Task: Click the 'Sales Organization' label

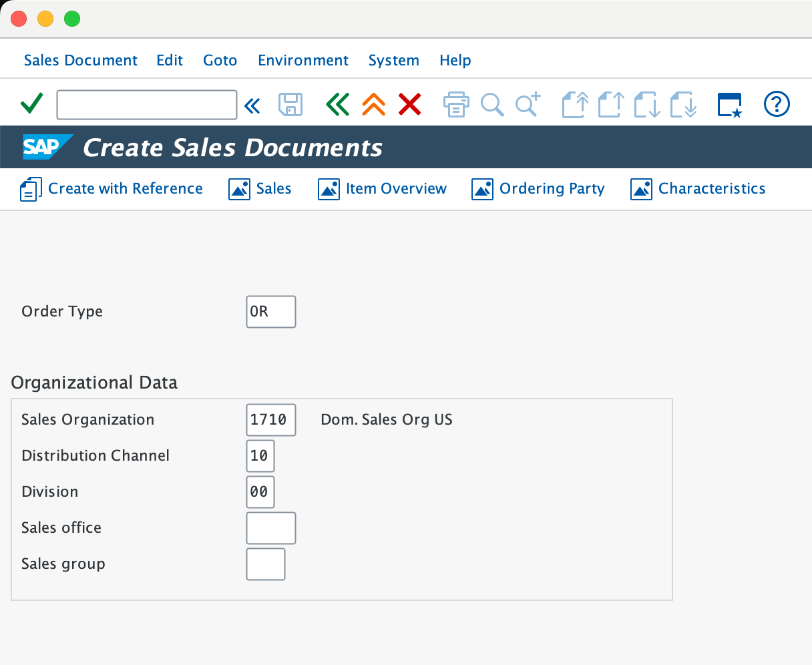Action: 87,420
